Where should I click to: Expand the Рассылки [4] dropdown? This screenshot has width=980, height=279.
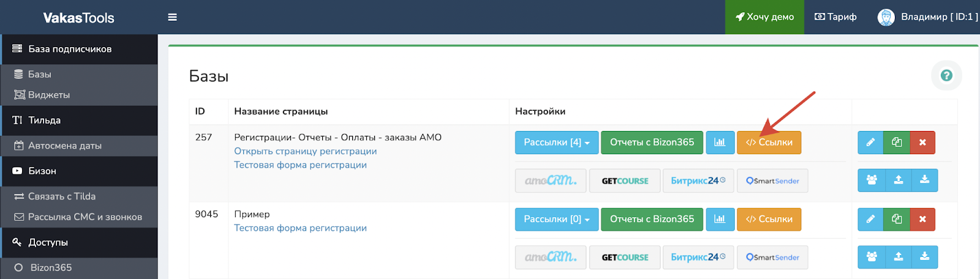[556, 143]
